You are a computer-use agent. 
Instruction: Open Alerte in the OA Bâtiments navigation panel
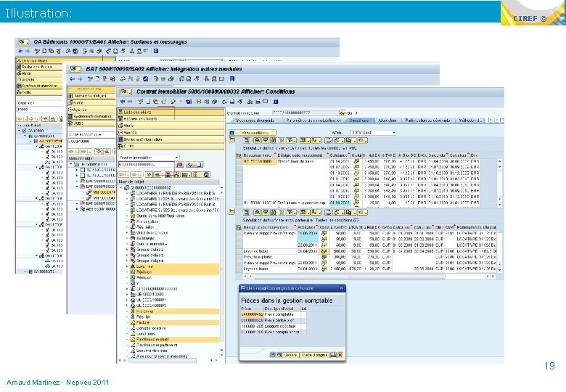pos(39,73)
